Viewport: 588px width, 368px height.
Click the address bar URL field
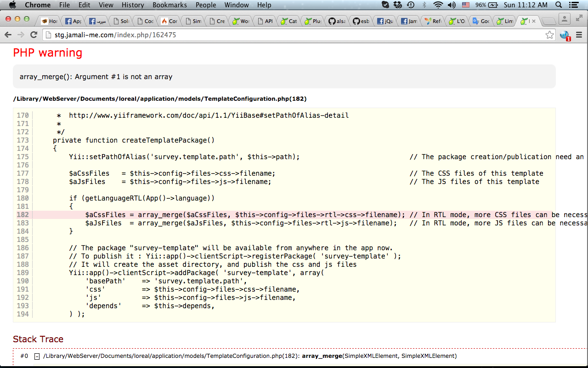(x=294, y=35)
